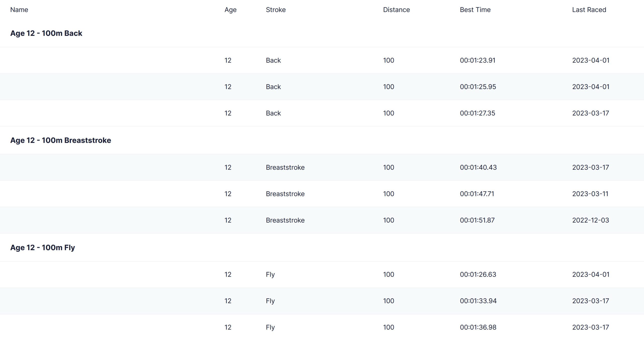Click the Fly row timed 00:01:36.98

tap(270, 327)
